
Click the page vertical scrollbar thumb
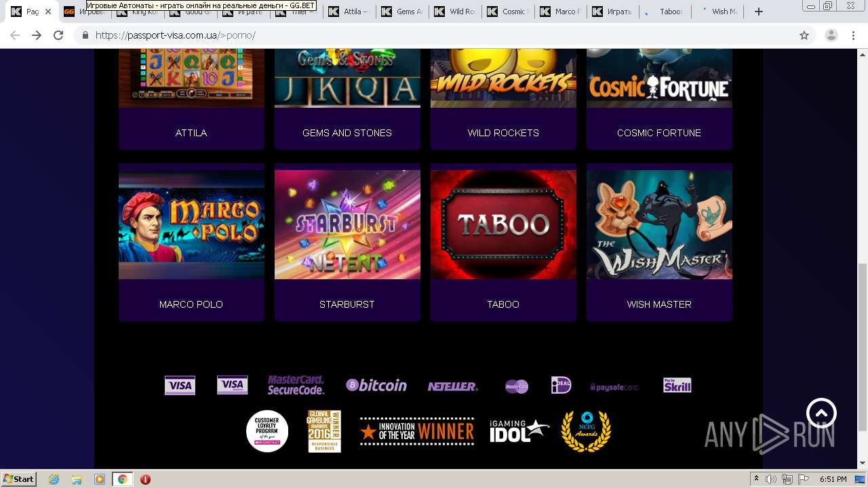click(x=862, y=347)
